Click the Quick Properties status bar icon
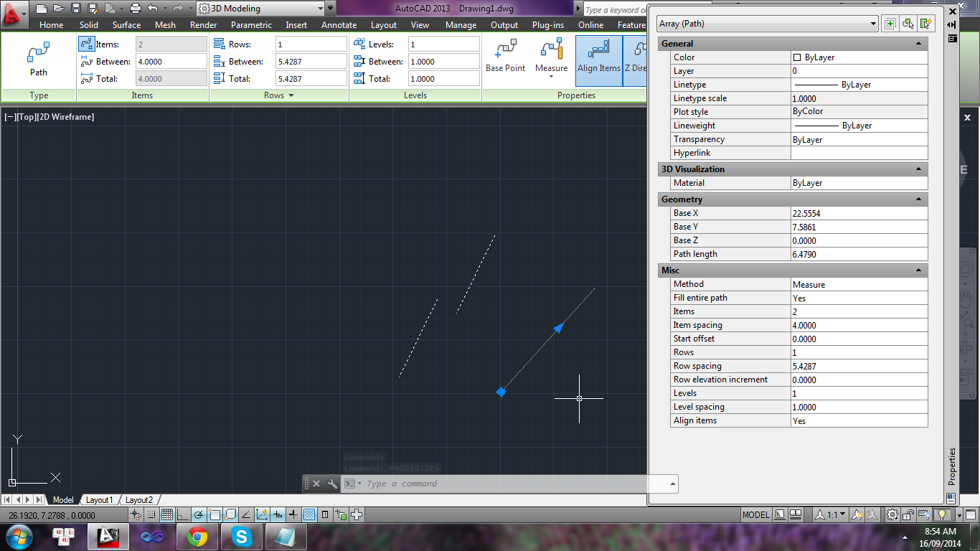 (324, 514)
